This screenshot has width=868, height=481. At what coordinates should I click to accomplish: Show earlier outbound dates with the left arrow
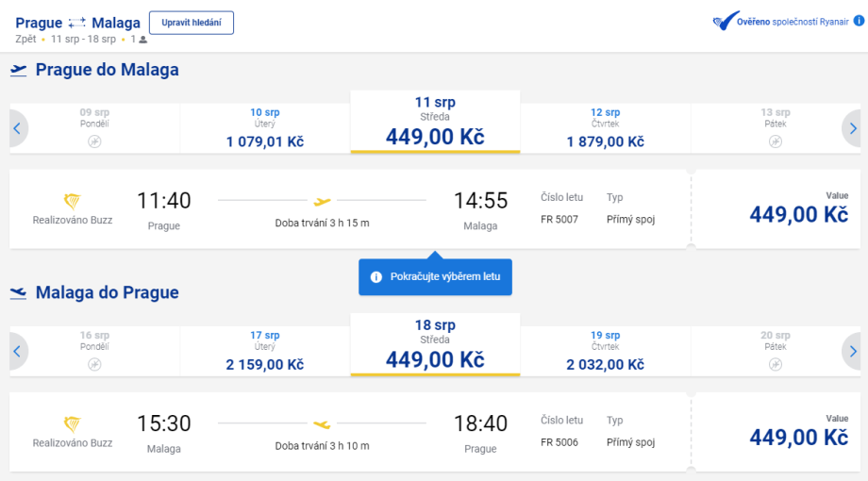click(17, 128)
